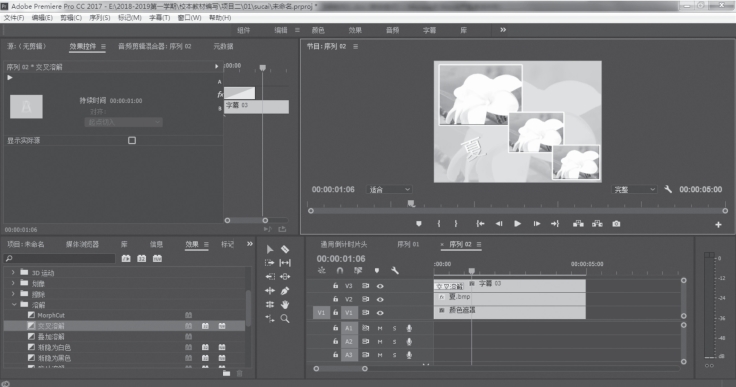
Task: Open the 文件(F) menu
Action: [14, 17]
